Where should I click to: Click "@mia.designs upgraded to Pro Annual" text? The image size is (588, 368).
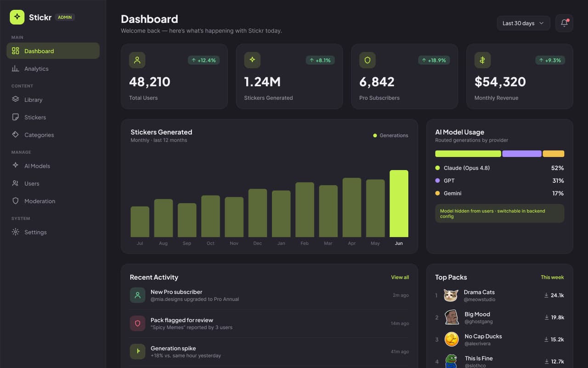(x=195, y=299)
